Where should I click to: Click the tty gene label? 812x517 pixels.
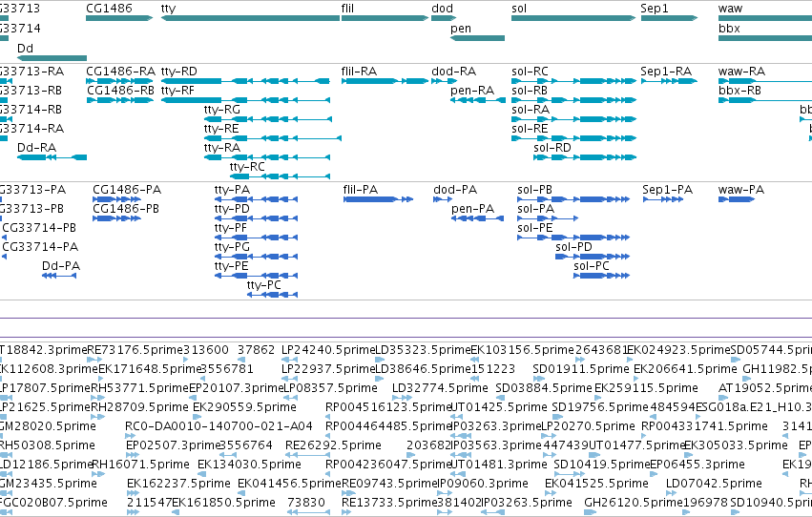click(x=168, y=9)
